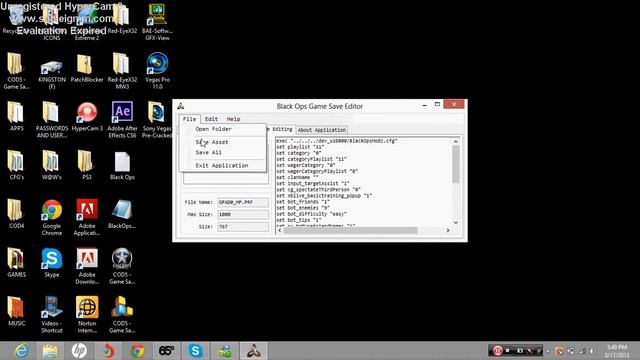Viewport: 640px width, 360px height.
Task: Click the down arrow of the text area scrollbar
Action: coord(456,223)
